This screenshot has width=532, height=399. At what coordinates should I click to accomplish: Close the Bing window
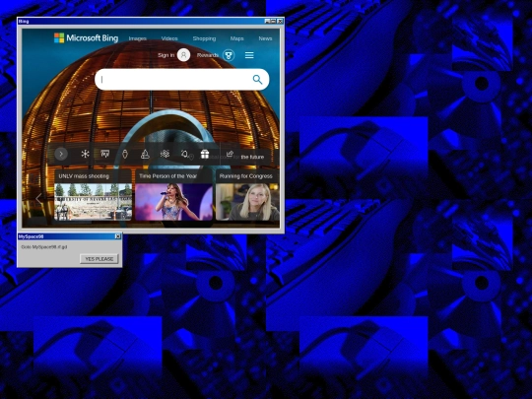(x=280, y=21)
